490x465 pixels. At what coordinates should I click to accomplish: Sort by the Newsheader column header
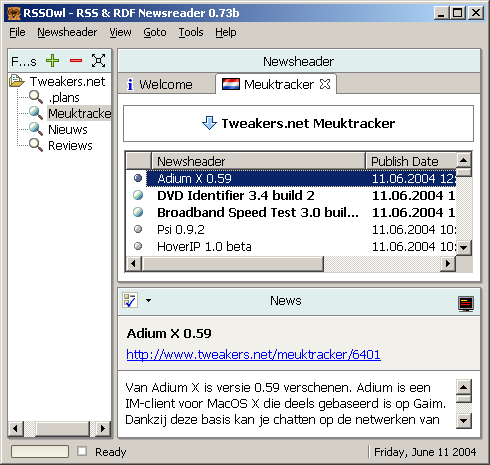click(x=258, y=161)
